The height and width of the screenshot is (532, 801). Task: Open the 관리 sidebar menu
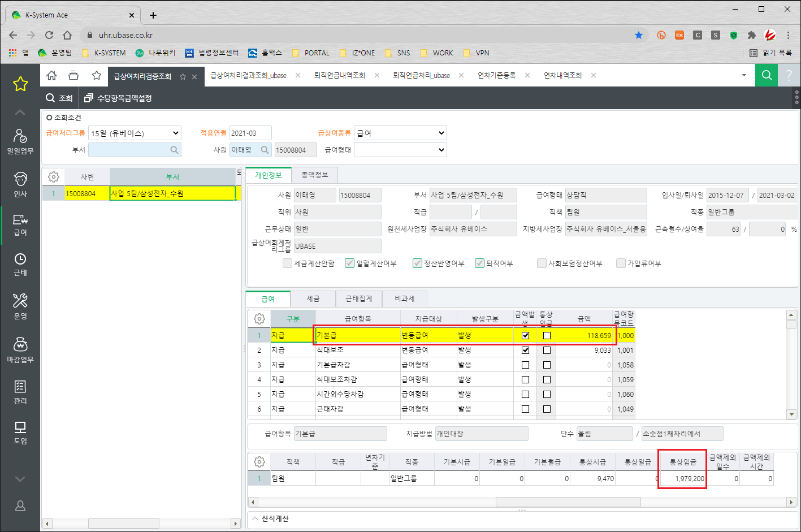pos(20,392)
